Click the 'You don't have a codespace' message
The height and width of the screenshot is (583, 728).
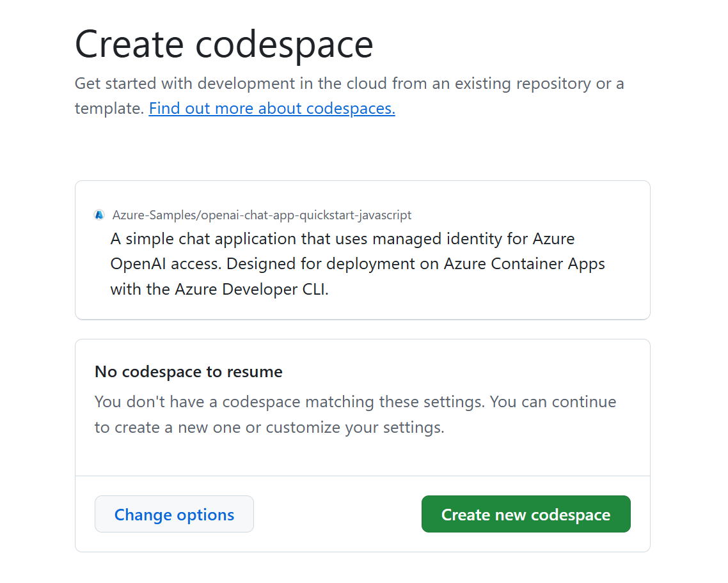(355, 403)
